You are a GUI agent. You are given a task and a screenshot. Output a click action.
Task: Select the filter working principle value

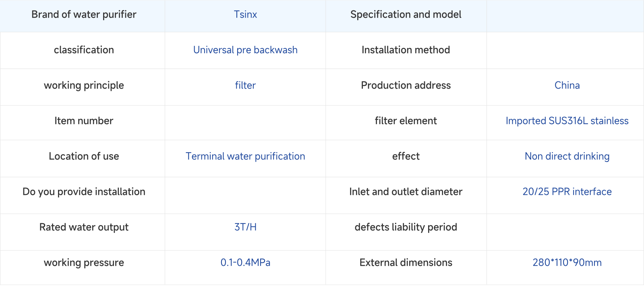(245, 85)
